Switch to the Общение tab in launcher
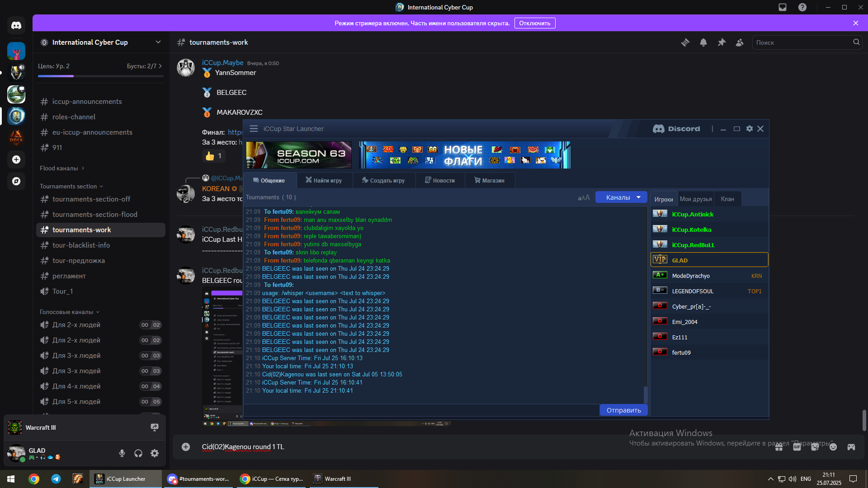Viewport: 868px width, 488px height. click(269, 180)
